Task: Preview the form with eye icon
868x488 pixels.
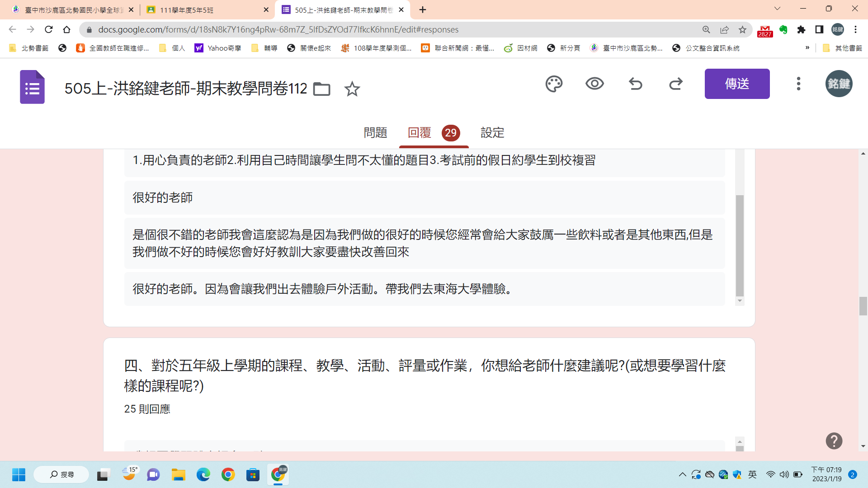Action: pyautogui.click(x=594, y=84)
